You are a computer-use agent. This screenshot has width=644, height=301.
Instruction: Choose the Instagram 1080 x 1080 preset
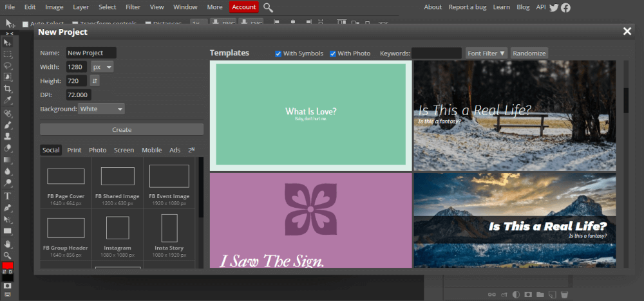point(117,233)
